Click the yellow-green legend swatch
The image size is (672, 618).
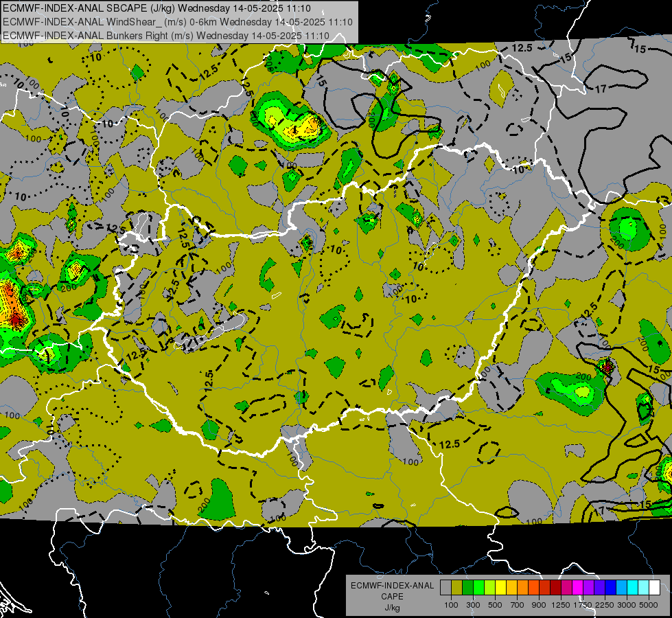[x=490, y=587]
